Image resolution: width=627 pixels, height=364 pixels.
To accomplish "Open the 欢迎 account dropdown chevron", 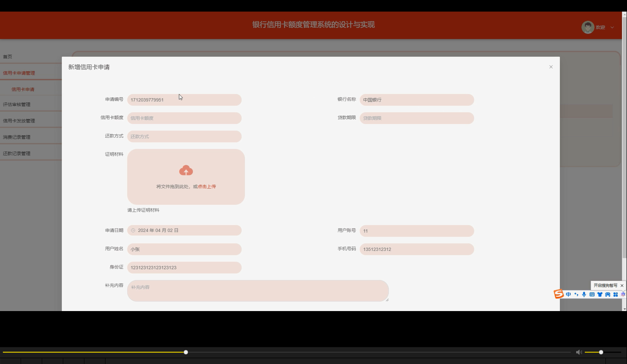I will [x=613, y=27].
